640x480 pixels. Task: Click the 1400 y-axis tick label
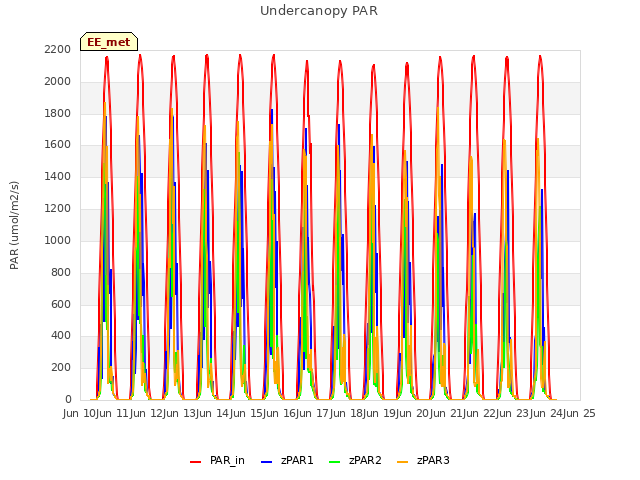click(x=58, y=177)
